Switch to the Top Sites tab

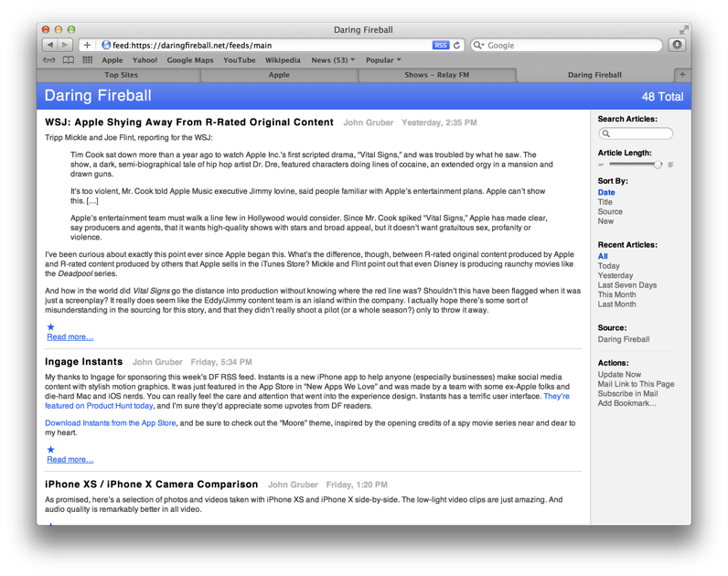(121, 75)
